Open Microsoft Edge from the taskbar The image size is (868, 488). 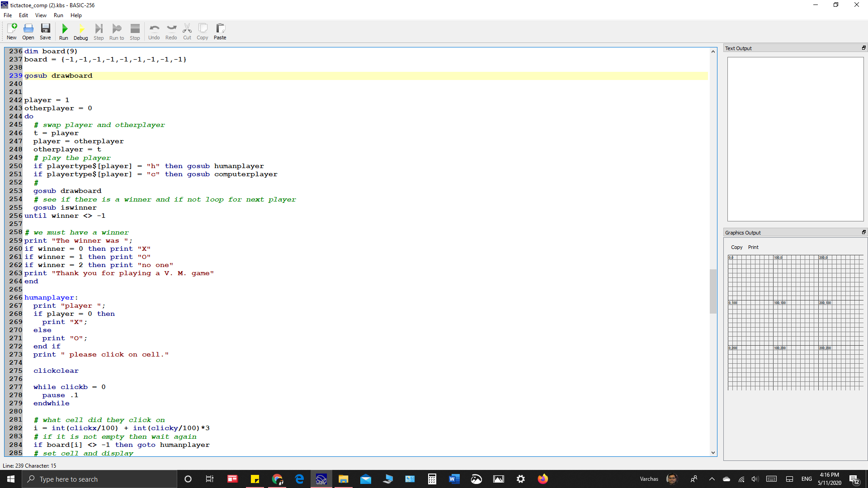(299, 479)
